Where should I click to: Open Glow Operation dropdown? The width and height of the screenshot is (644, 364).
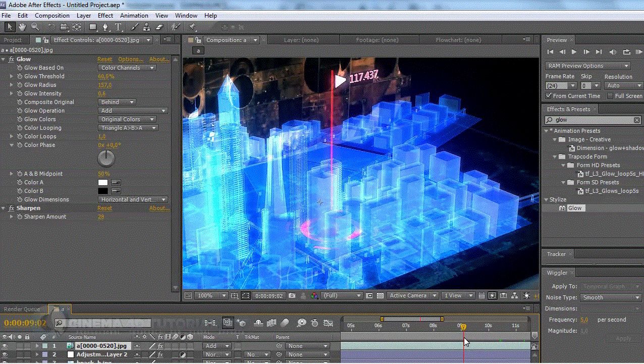click(x=133, y=111)
